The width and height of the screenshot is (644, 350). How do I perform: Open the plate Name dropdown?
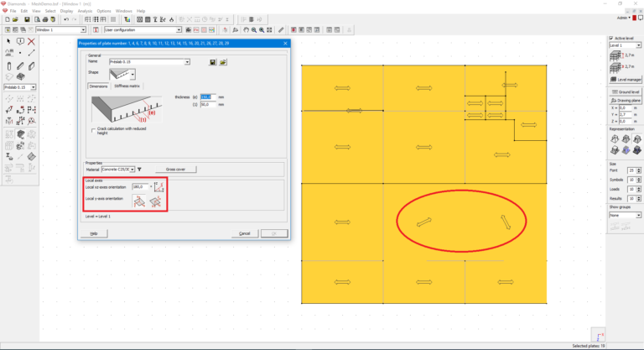coord(187,62)
